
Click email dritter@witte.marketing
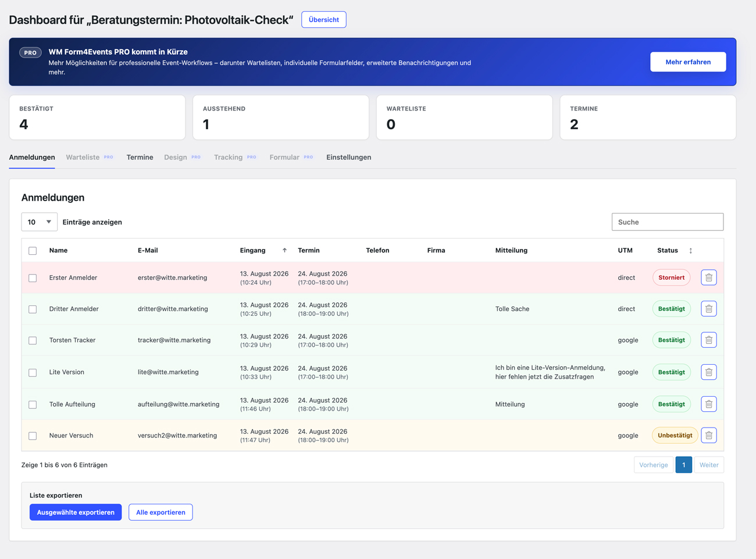[173, 309]
